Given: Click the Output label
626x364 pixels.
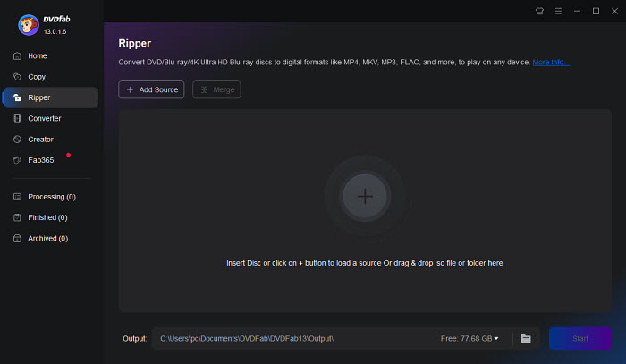Looking at the screenshot, I should 135,338.
